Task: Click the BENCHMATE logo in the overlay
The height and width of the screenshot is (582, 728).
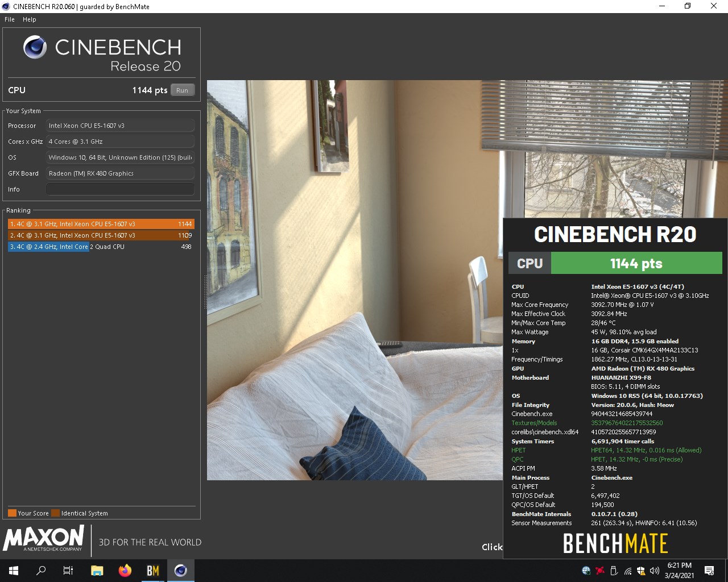Action: (615, 543)
